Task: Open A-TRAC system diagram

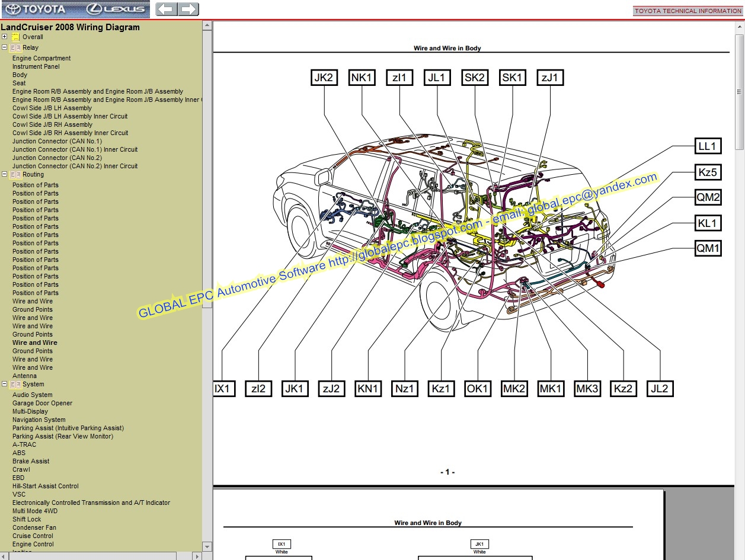Action: tap(24, 444)
